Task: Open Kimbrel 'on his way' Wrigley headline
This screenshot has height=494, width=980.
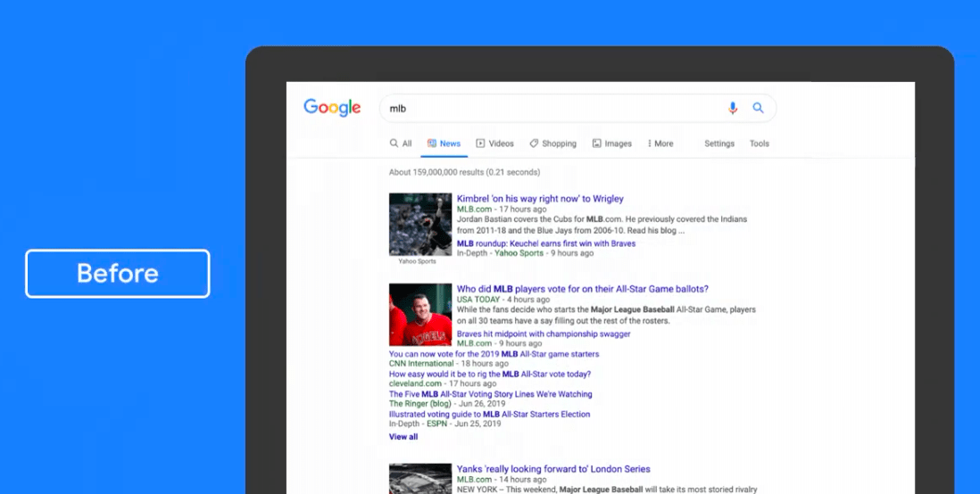Action: 540,199
